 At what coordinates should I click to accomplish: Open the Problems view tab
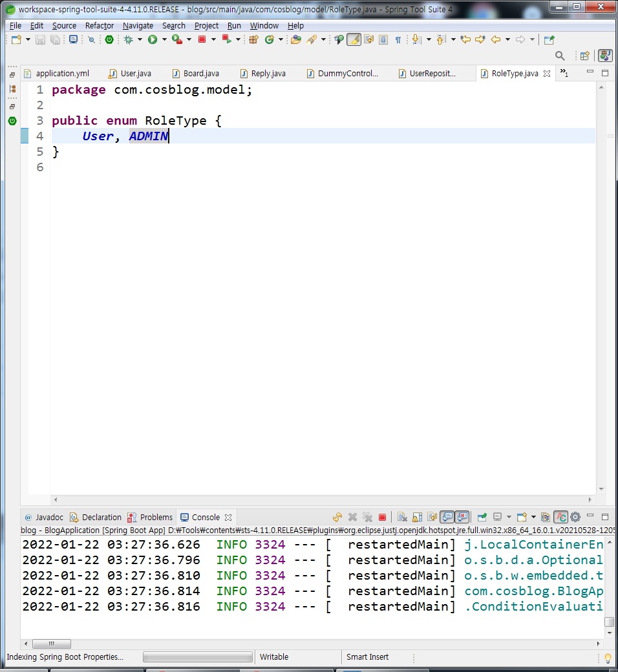pos(150,518)
